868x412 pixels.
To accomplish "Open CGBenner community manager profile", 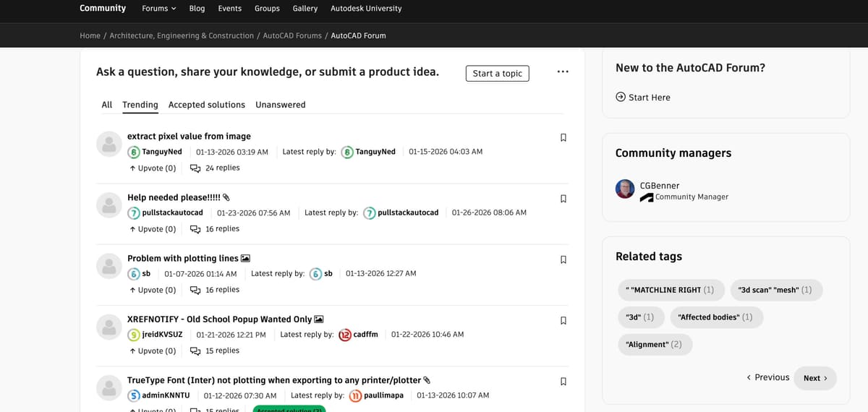I will (x=660, y=186).
